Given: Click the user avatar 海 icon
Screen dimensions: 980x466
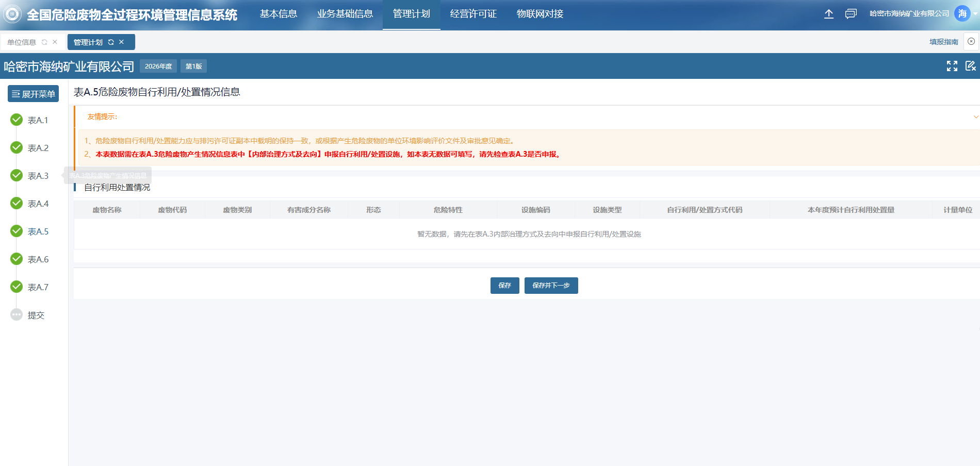Looking at the screenshot, I should pos(962,14).
